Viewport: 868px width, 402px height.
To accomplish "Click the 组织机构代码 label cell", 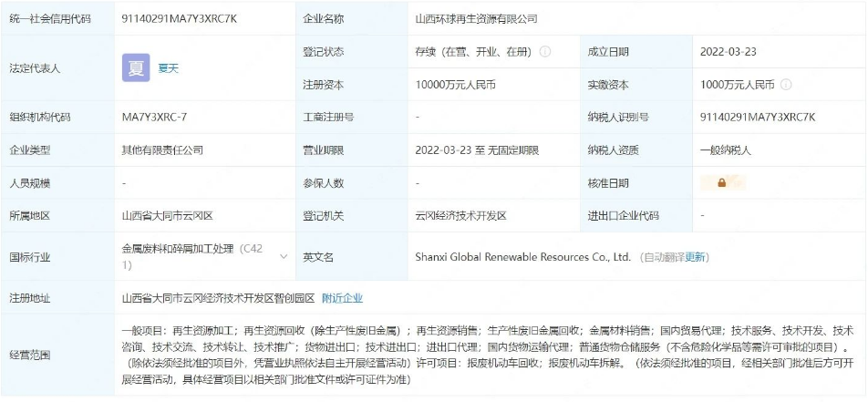I will (x=57, y=118).
